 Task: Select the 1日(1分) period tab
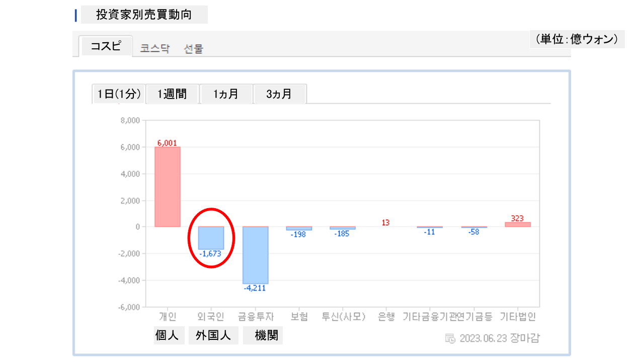pos(119,94)
